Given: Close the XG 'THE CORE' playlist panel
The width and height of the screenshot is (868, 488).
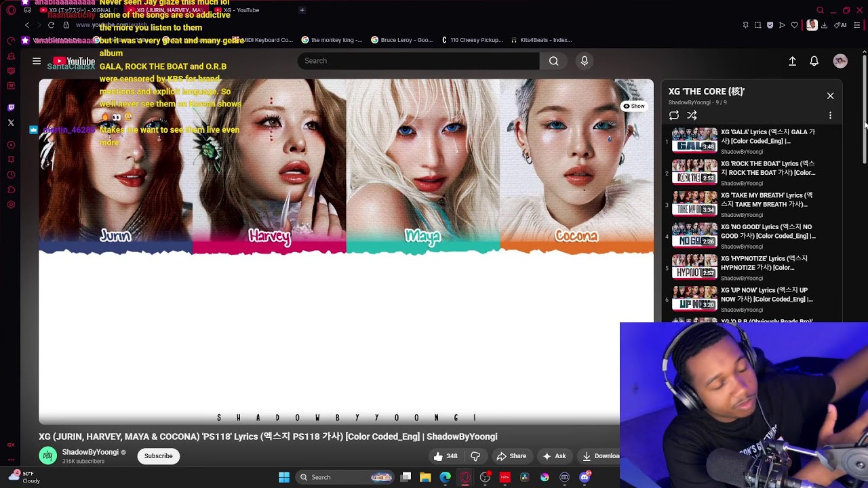Looking at the screenshot, I should (x=830, y=96).
